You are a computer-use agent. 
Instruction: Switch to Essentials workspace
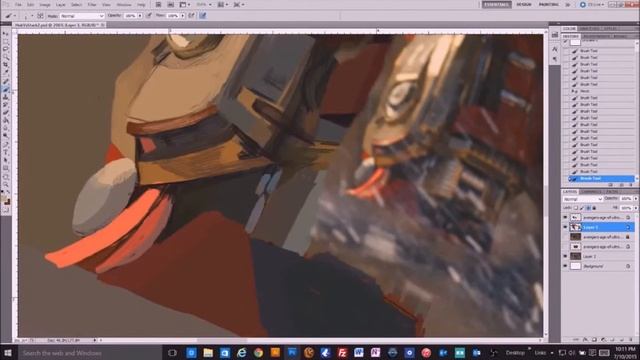tap(496, 4)
